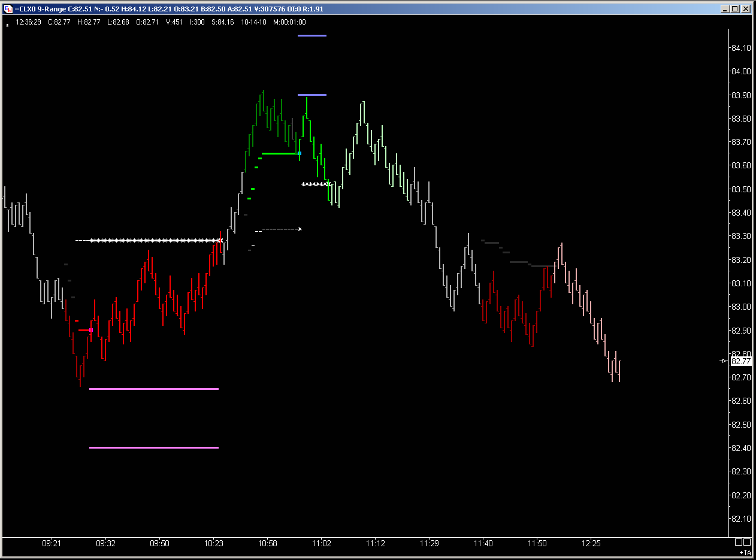Click the 82.40 price axis label
Image resolution: width=756 pixels, height=560 pixels.
[742, 449]
